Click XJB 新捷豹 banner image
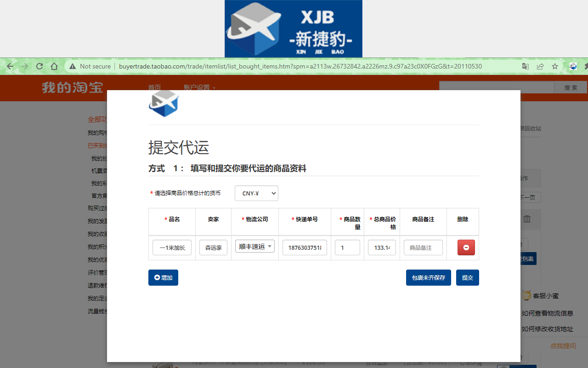 [x=294, y=29]
